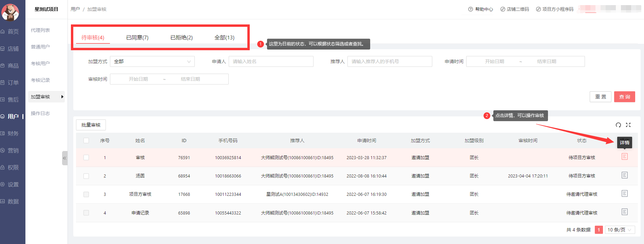The image size is (644, 244).
Task: Open 帮助中心 help center
Action: (480, 9)
